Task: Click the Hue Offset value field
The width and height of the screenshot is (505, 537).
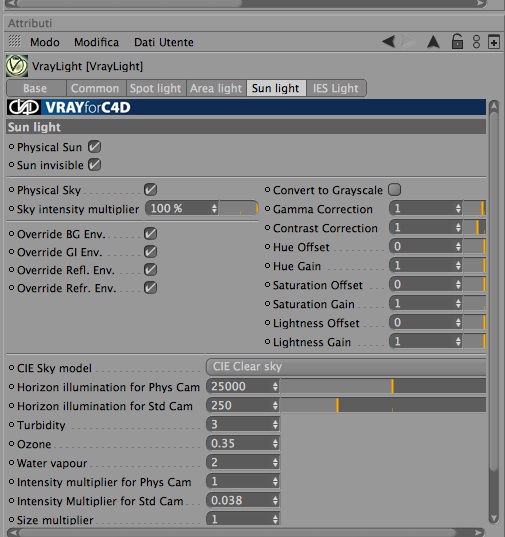Action: [426, 247]
